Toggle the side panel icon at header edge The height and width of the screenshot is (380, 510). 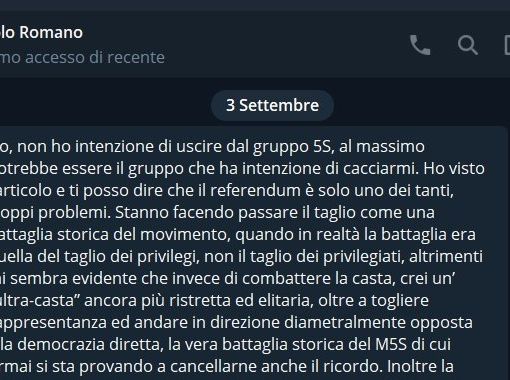pos(507,45)
